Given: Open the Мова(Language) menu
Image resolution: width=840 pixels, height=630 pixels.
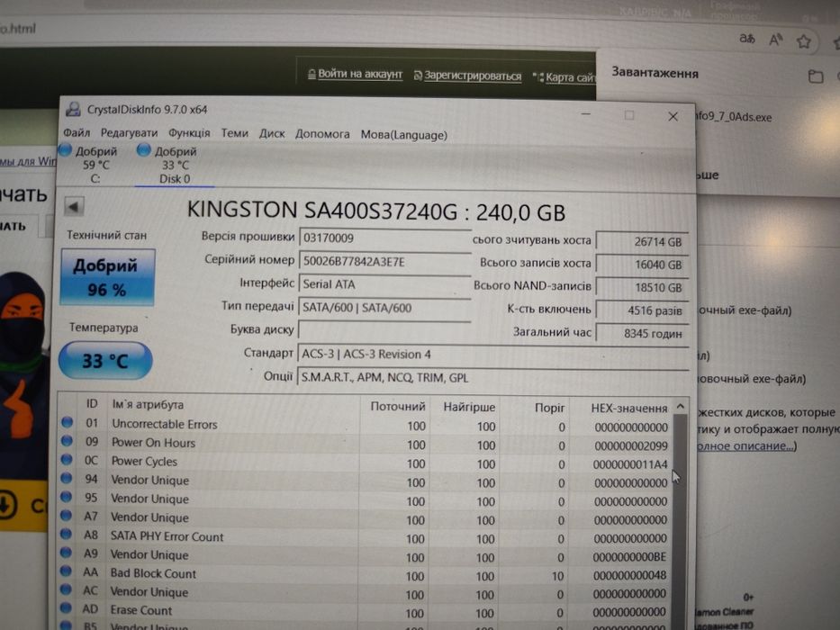Looking at the screenshot, I should click(x=404, y=134).
